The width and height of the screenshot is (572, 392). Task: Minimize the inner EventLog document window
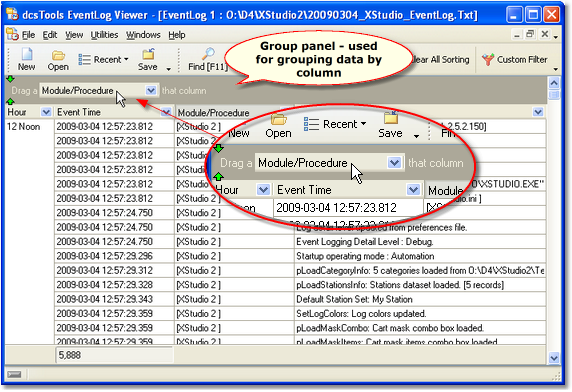coord(517,35)
